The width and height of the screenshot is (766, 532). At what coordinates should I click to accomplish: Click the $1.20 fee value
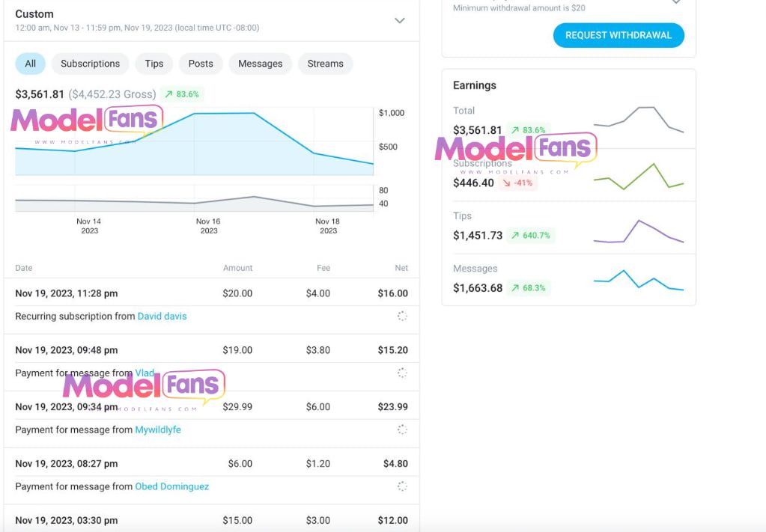click(x=318, y=464)
